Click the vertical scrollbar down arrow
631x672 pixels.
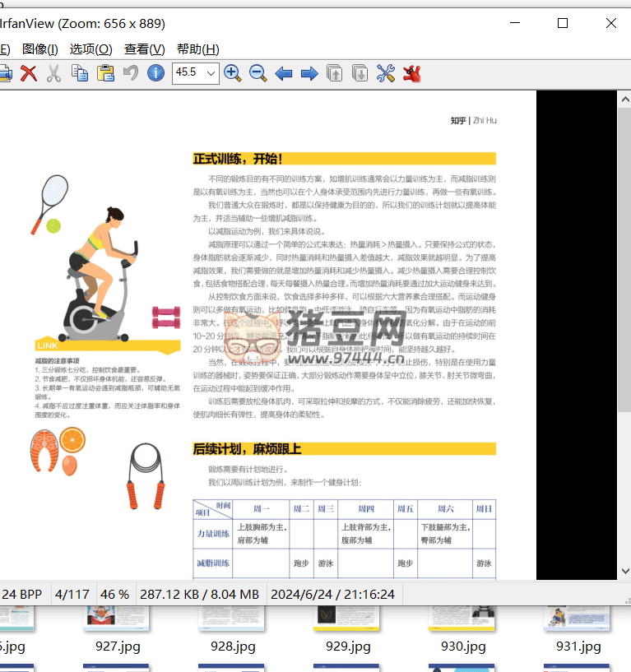click(624, 571)
